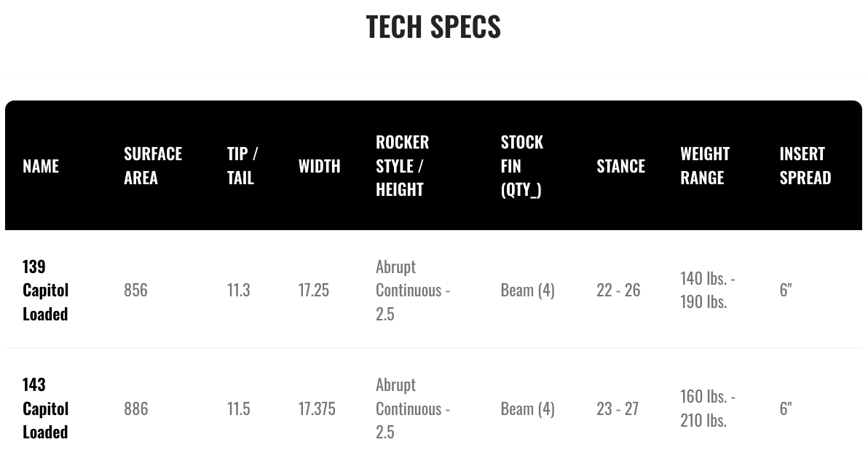The image size is (868, 450).
Task: Select the NAME column header
Action: point(41,166)
